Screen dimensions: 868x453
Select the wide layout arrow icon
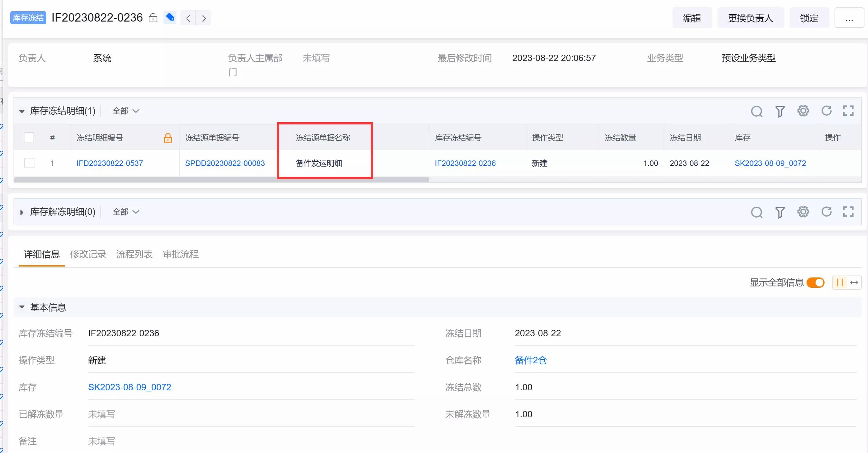pyautogui.click(x=854, y=282)
